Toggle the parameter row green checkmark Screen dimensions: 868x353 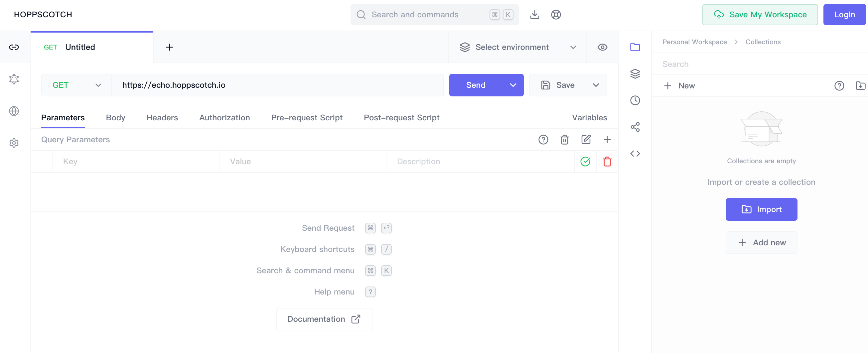[x=585, y=162]
